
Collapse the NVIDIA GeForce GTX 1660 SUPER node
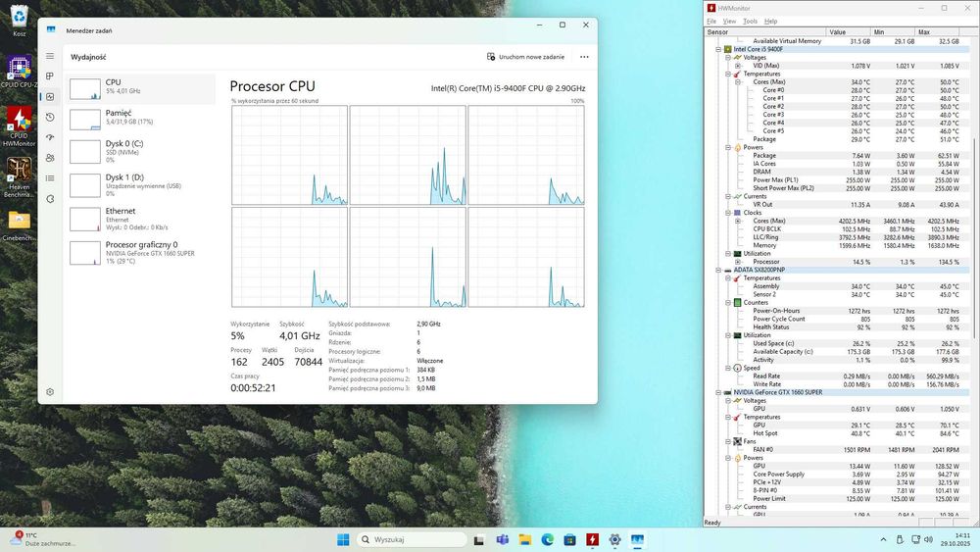pyautogui.click(x=718, y=392)
